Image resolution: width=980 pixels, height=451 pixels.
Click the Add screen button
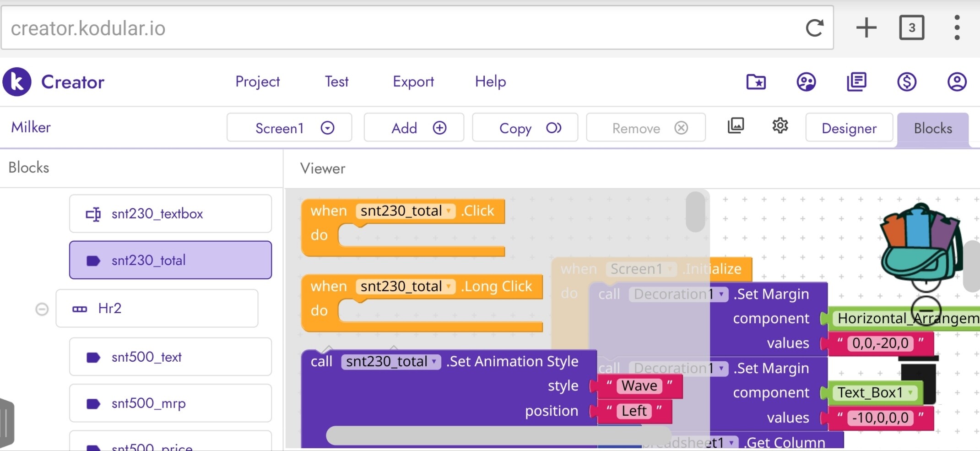click(414, 128)
